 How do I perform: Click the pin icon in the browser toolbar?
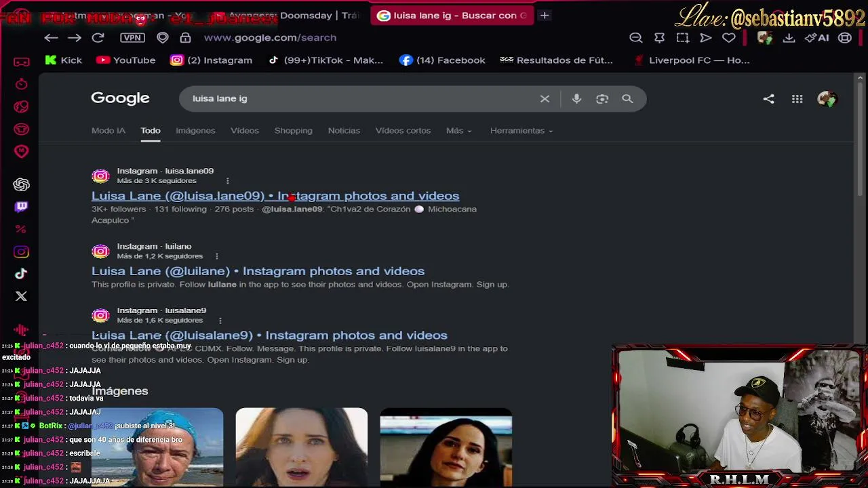[x=659, y=38]
